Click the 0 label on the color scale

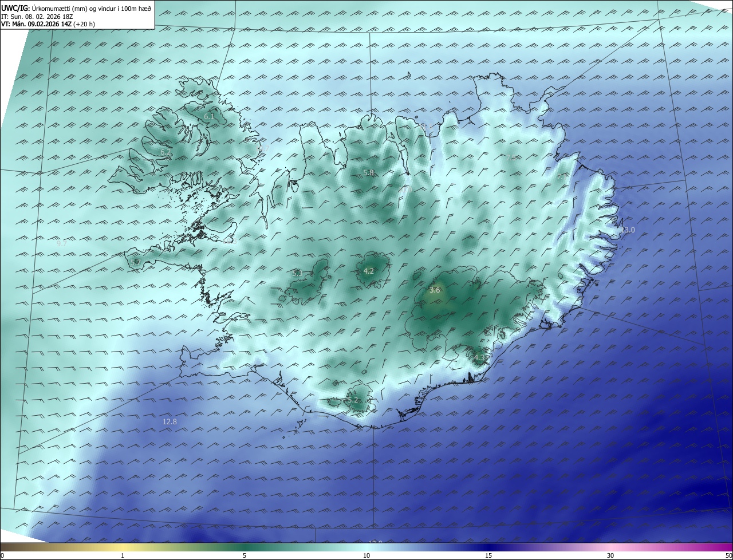pyautogui.click(x=2, y=555)
